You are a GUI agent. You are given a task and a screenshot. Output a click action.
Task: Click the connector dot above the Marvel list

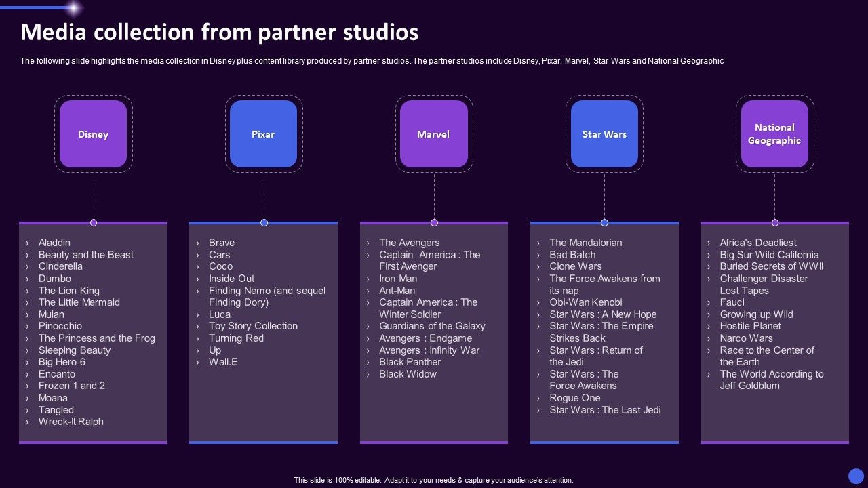click(434, 223)
